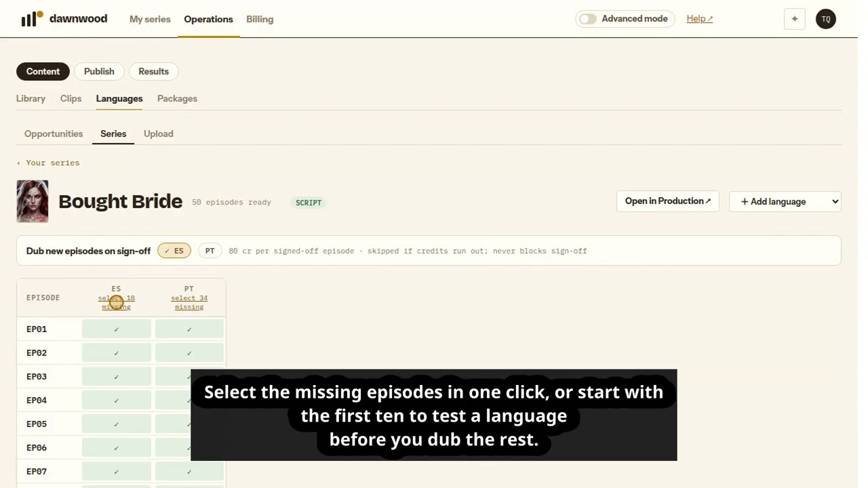The width and height of the screenshot is (868, 488).
Task: Select the Series sub-tab
Action: click(x=113, y=134)
